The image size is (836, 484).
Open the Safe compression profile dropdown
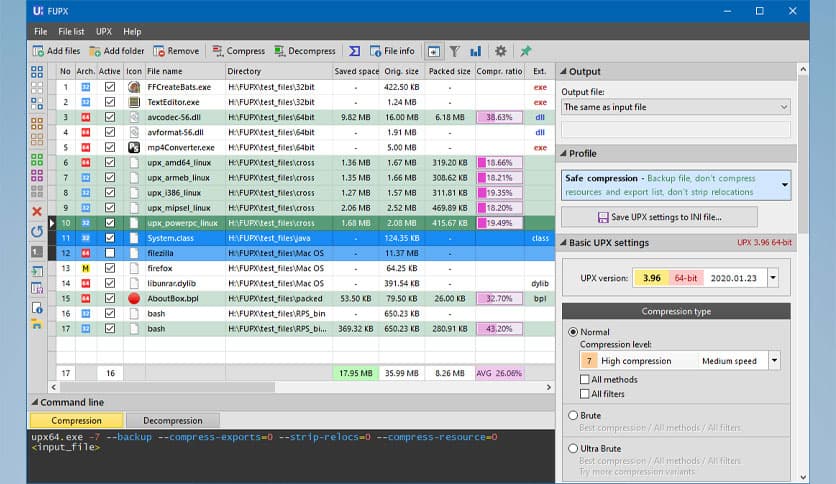(x=784, y=185)
